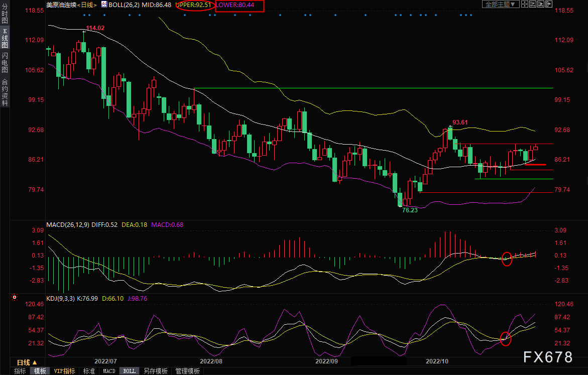
Task: Click the MACD:0.68 value
Action: pos(167,224)
